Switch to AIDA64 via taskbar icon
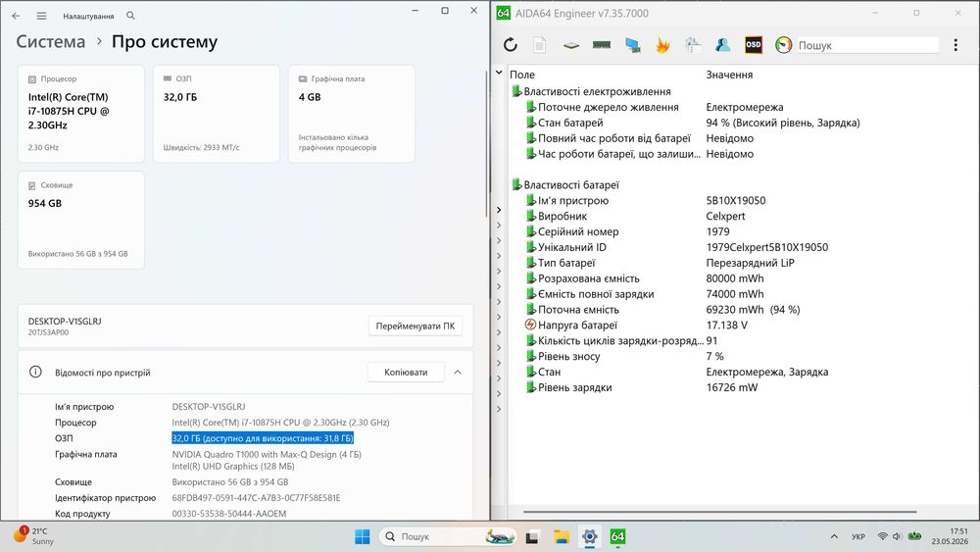 pos(617,536)
